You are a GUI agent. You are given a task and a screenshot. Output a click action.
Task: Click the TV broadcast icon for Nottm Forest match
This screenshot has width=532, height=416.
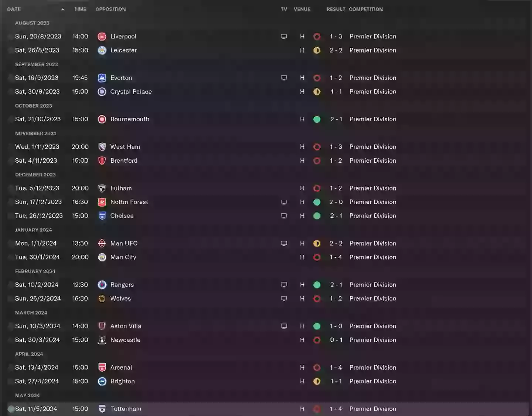[x=284, y=202]
